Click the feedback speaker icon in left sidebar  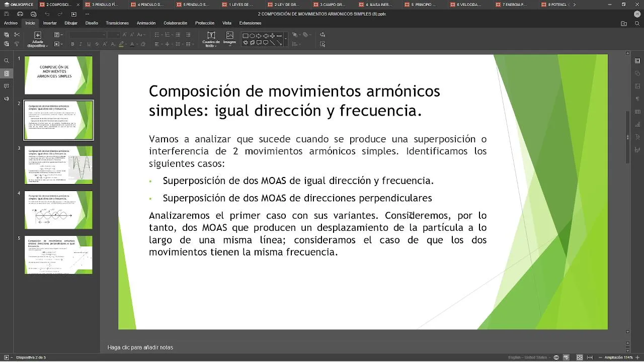tap(7, 99)
